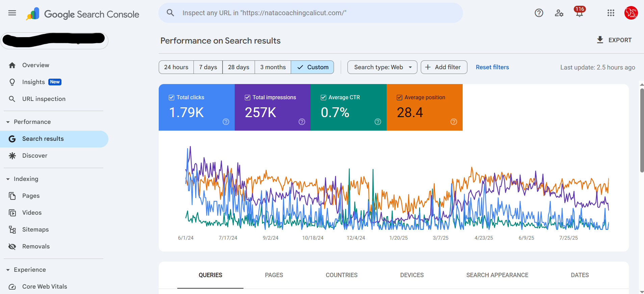The image size is (644, 294).
Task: Click the Videos play icon
Action: (x=12, y=213)
